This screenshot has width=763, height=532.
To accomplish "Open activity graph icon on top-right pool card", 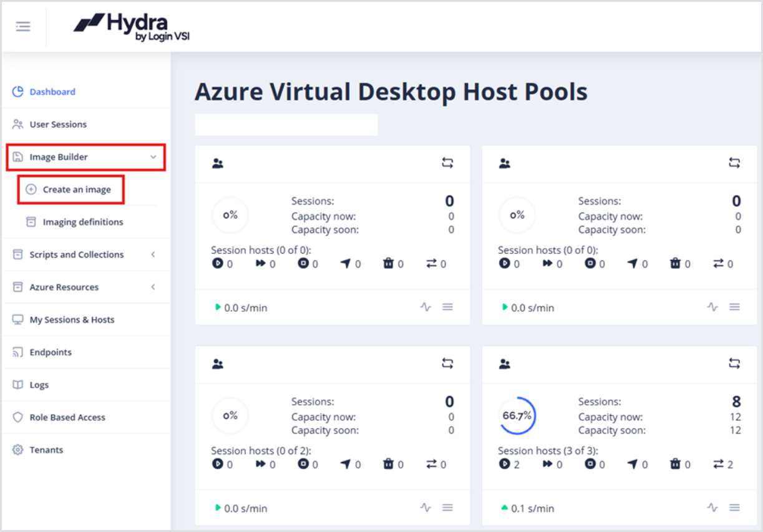I will 712,307.
